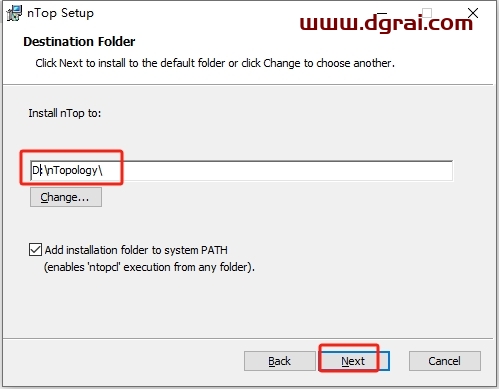
Task: Close the nTop Setup window
Action: (x=473, y=13)
